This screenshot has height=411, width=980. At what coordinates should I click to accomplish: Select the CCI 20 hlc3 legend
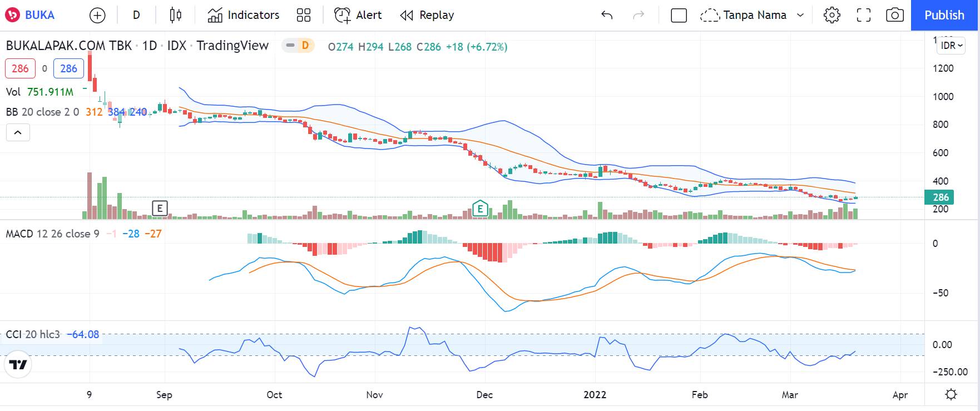coord(33,334)
